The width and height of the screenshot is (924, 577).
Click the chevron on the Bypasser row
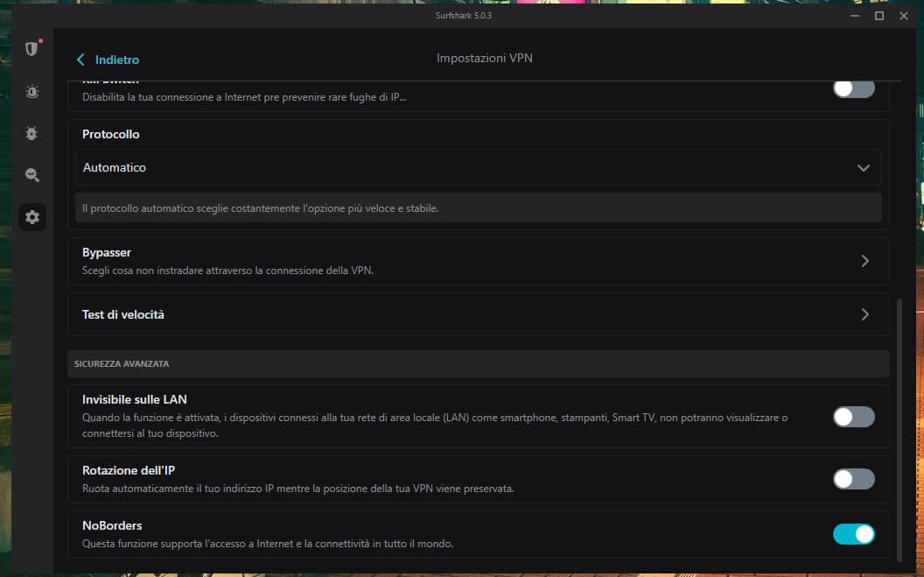click(865, 261)
